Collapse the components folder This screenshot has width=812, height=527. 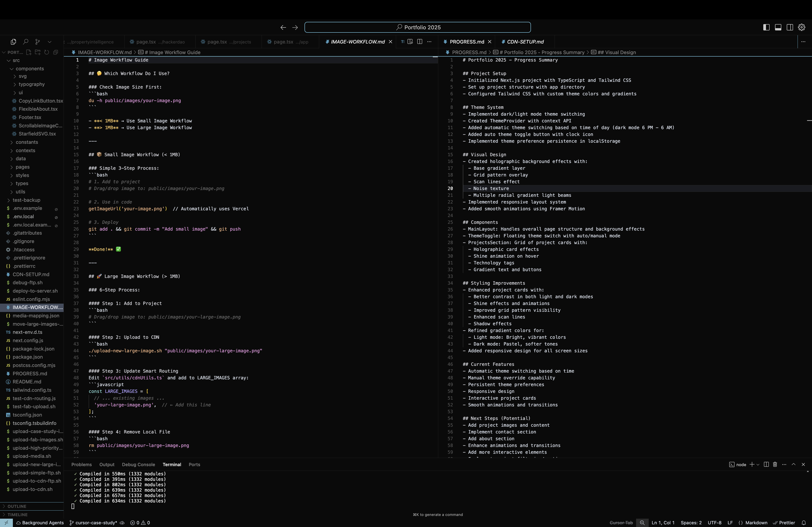pos(32,69)
